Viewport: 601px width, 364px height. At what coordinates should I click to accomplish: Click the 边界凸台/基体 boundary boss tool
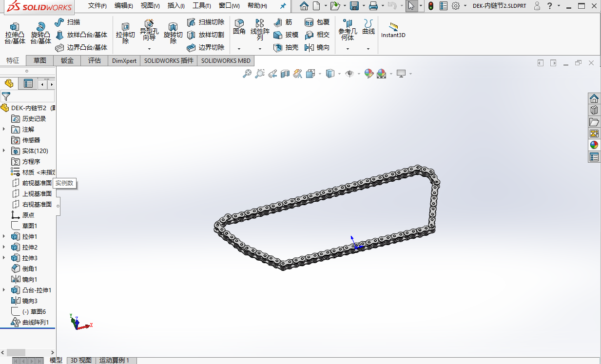click(x=81, y=48)
